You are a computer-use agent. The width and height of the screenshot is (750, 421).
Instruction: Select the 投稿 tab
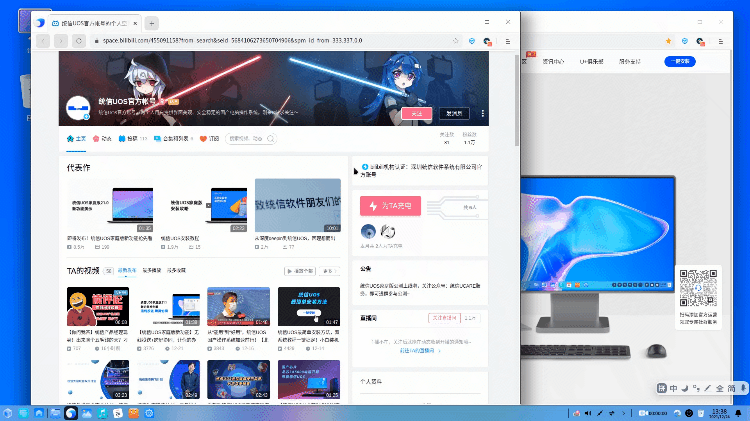pyautogui.click(x=132, y=139)
